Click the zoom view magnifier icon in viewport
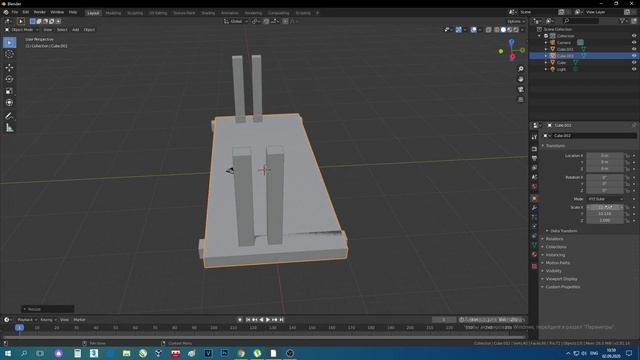 click(521, 69)
